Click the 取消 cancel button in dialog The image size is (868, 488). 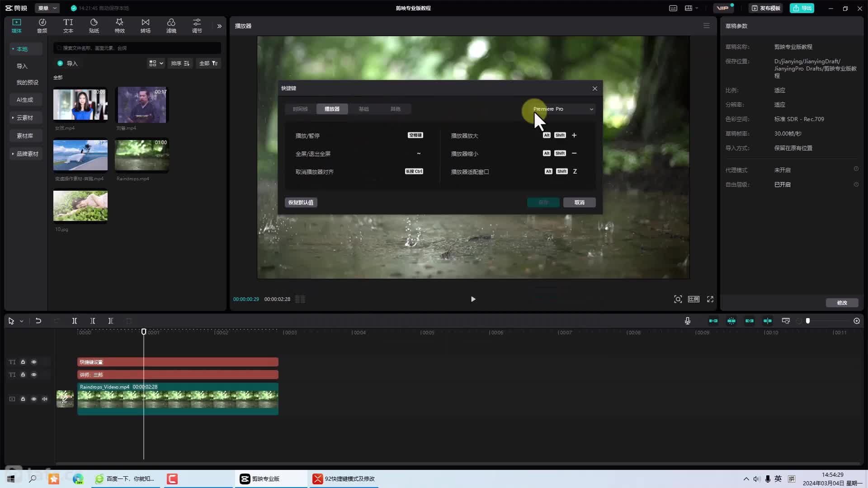(580, 202)
